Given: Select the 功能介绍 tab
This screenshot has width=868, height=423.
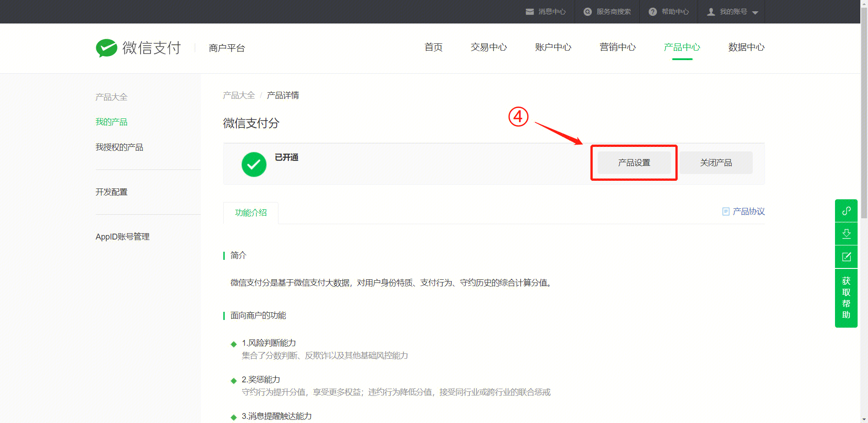Looking at the screenshot, I should pyautogui.click(x=251, y=213).
